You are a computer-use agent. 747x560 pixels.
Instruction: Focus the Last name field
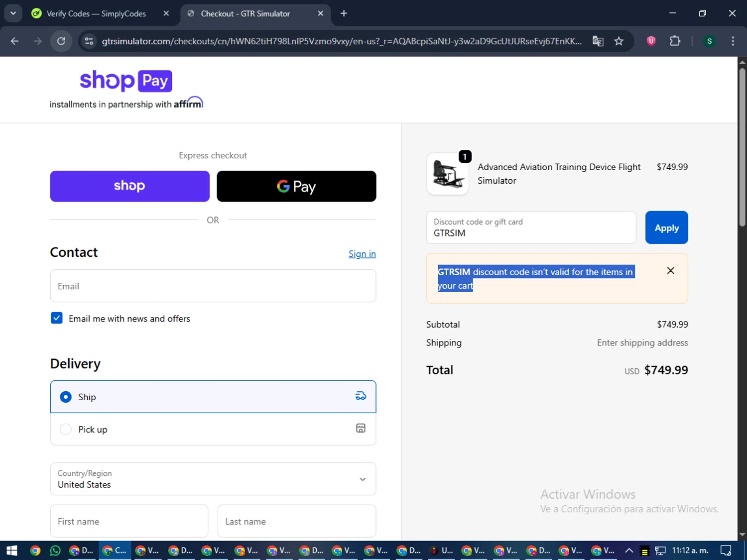coord(297,521)
